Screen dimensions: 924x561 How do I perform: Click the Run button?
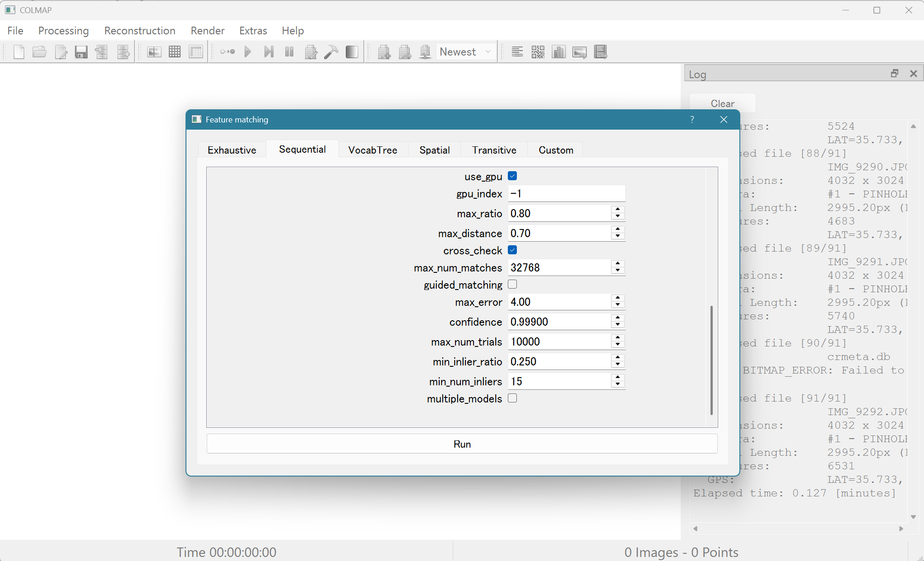click(462, 444)
